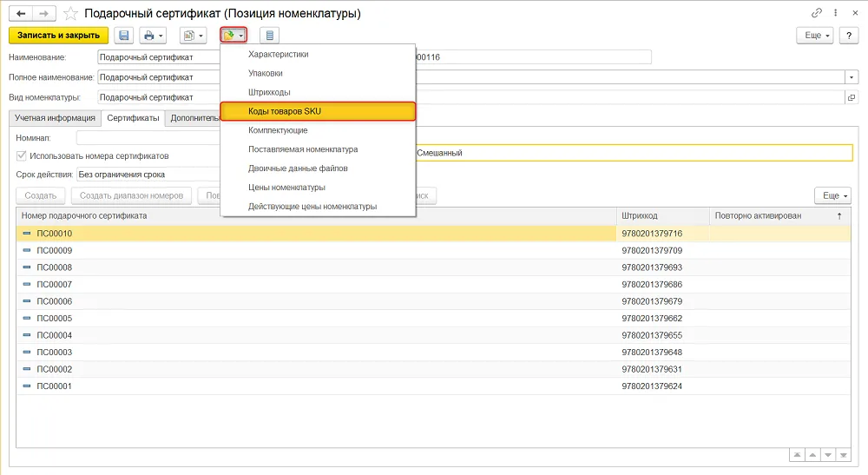
Task: Expand the 'Полное наименование' dropdown arrow
Action: 852,77
